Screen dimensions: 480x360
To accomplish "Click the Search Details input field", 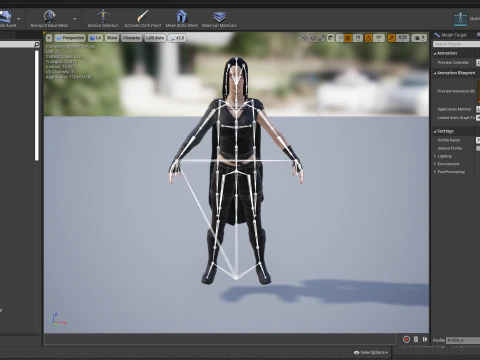I will 456,44.
